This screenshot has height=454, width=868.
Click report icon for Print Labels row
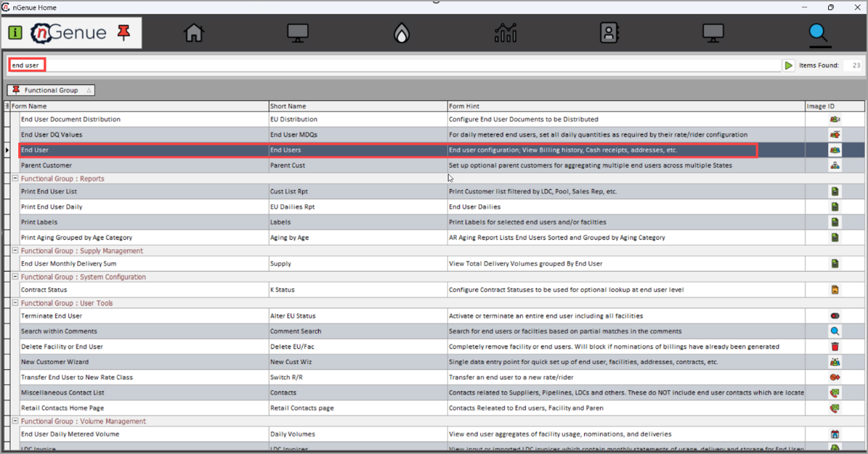[835, 222]
